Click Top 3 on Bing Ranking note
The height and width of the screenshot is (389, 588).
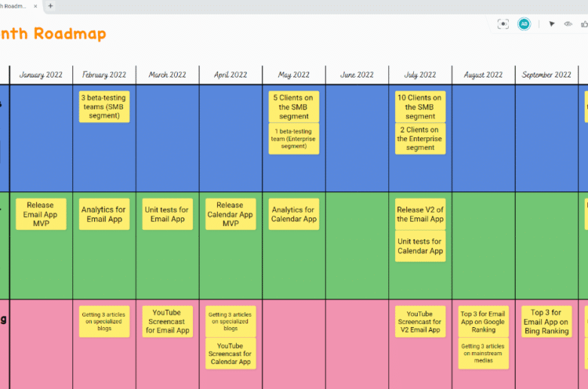546,322
